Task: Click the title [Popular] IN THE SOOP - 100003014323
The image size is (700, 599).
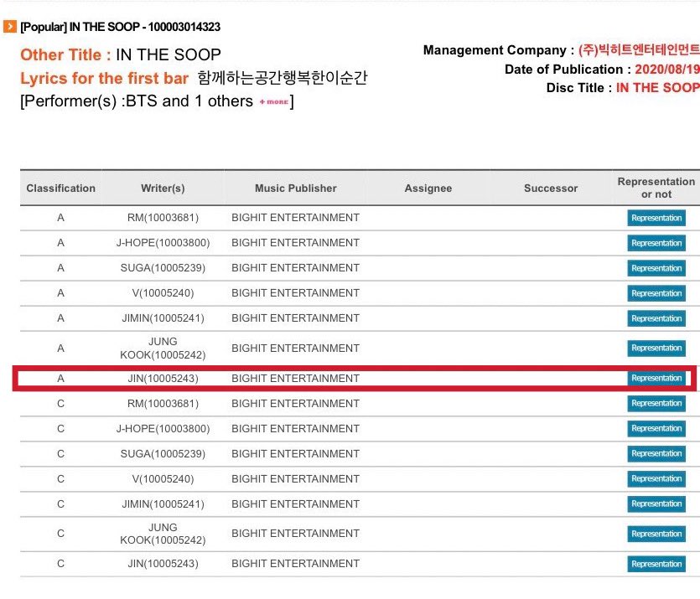Action: 121,27
